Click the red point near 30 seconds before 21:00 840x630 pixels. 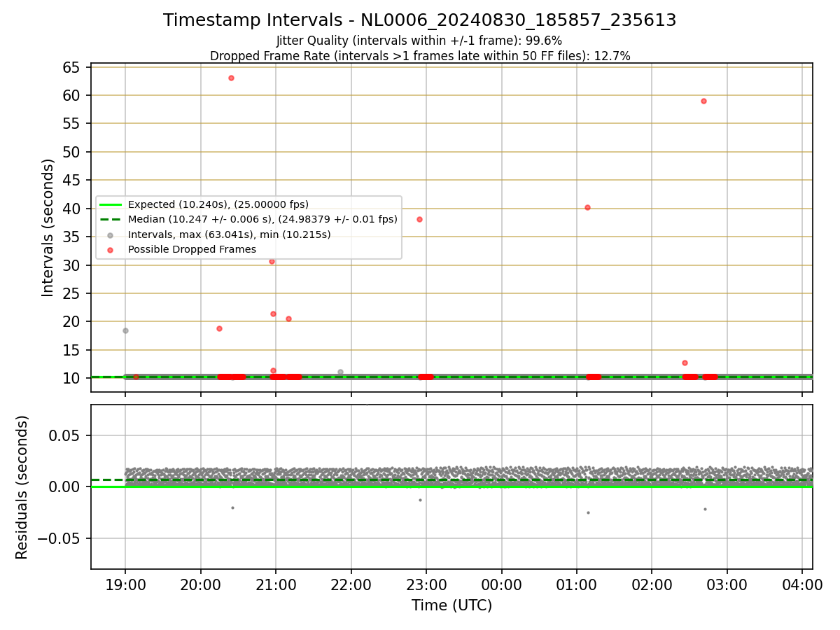click(x=272, y=261)
